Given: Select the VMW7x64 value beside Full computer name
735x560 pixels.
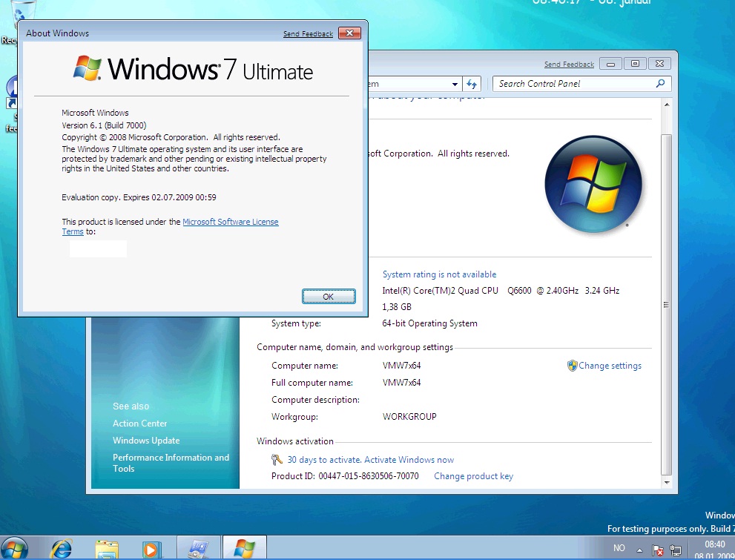Looking at the screenshot, I should tap(402, 383).
